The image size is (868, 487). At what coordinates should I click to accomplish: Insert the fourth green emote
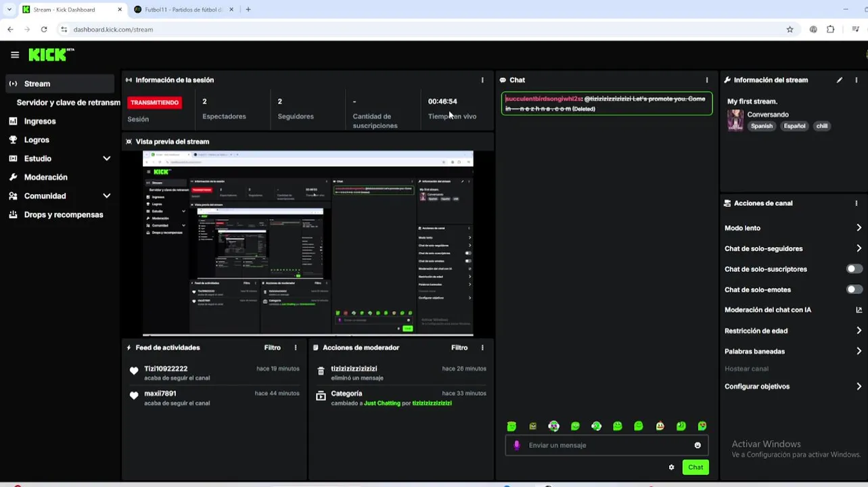[575, 426]
